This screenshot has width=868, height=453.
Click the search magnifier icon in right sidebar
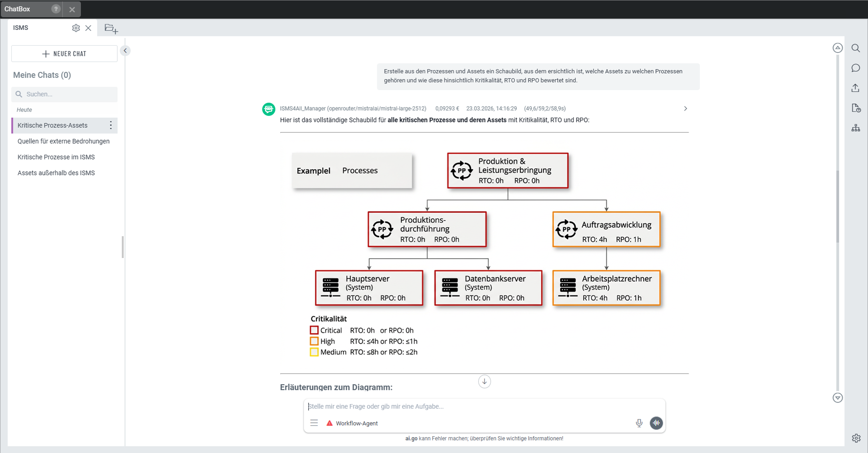pos(855,48)
